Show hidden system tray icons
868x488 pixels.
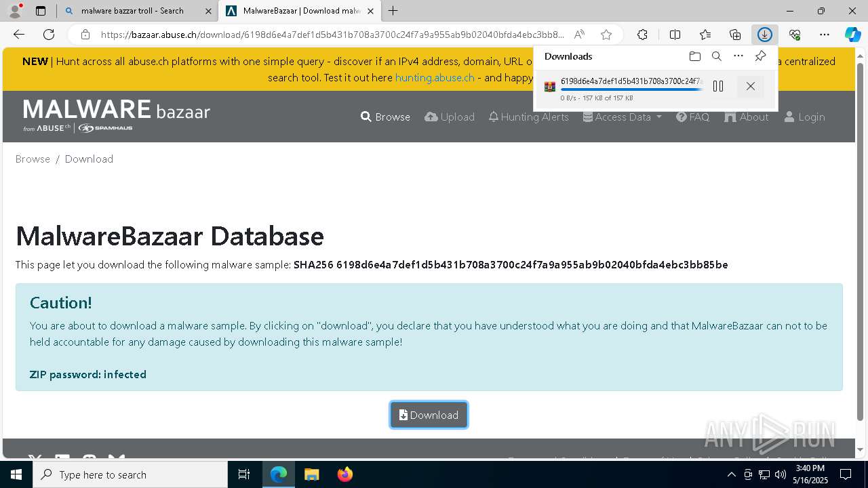(x=731, y=474)
